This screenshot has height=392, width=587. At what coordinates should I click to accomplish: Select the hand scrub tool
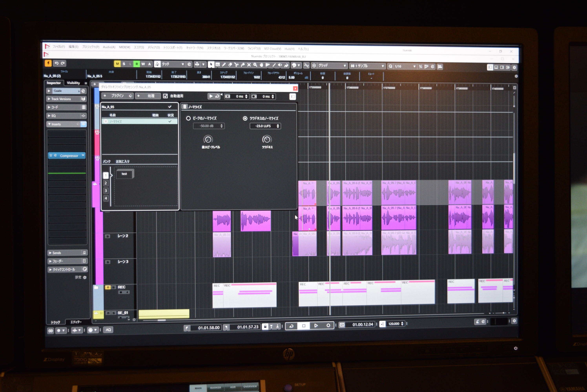tap(261, 65)
